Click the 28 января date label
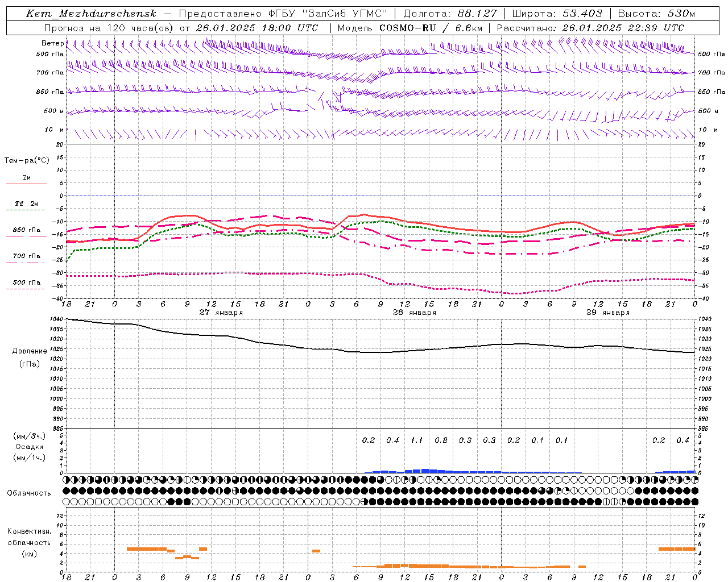This screenshot has height=582, width=728. click(x=415, y=313)
